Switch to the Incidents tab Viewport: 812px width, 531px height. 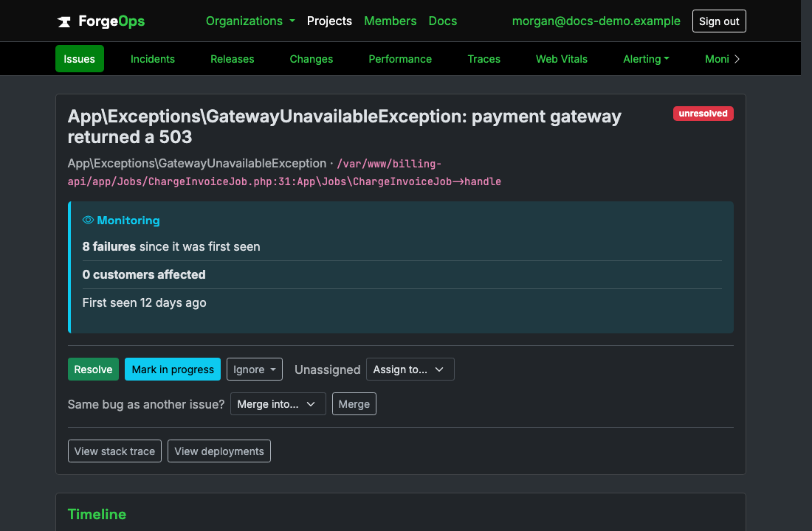click(x=153, y=59)
